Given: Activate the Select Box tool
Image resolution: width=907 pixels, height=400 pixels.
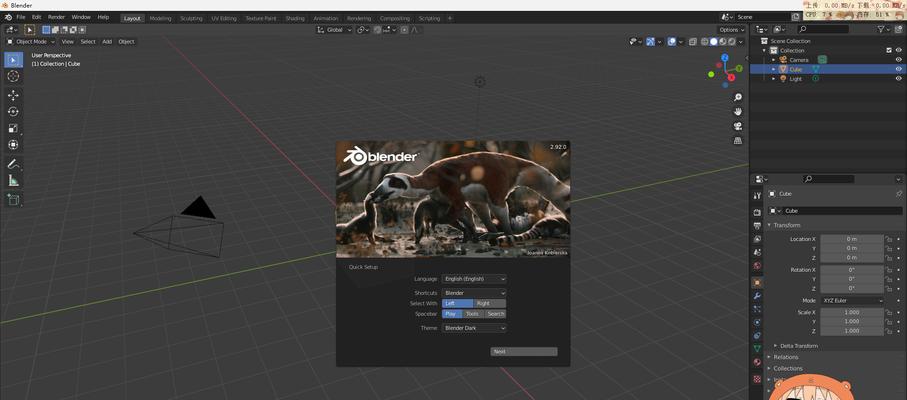Looking at the screenshot, I should pos(13,60).
